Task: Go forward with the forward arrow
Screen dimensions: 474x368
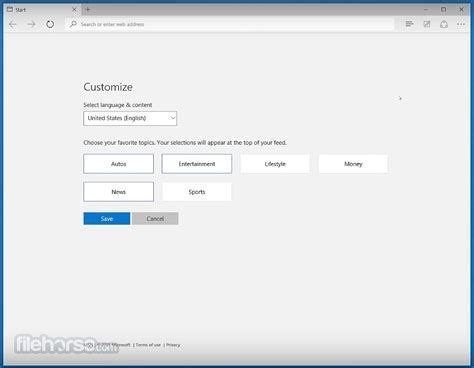Action: point(31,24)
